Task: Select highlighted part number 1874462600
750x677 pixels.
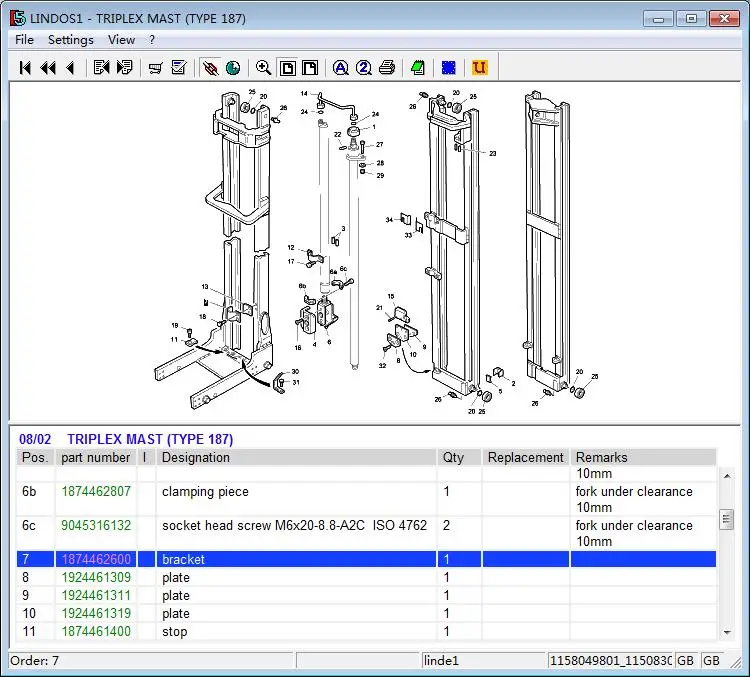Action: pos(96,559)
